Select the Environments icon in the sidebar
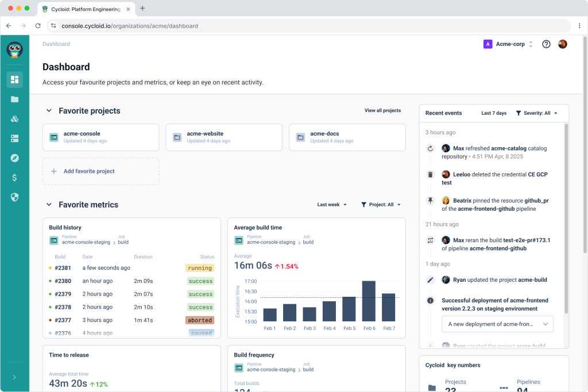Viewport: 588px width, 392px height. tap(14, 138)
